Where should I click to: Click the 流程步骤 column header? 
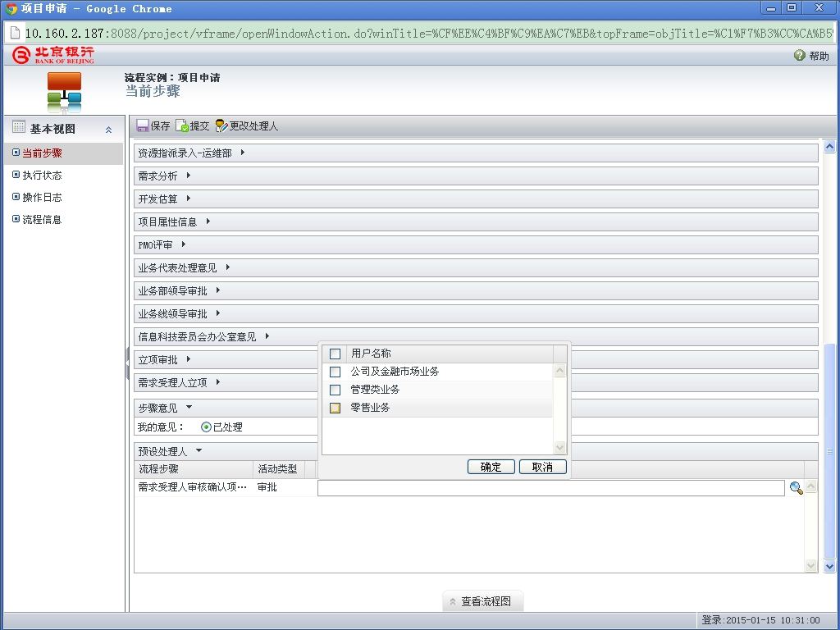tap(194, 468)
